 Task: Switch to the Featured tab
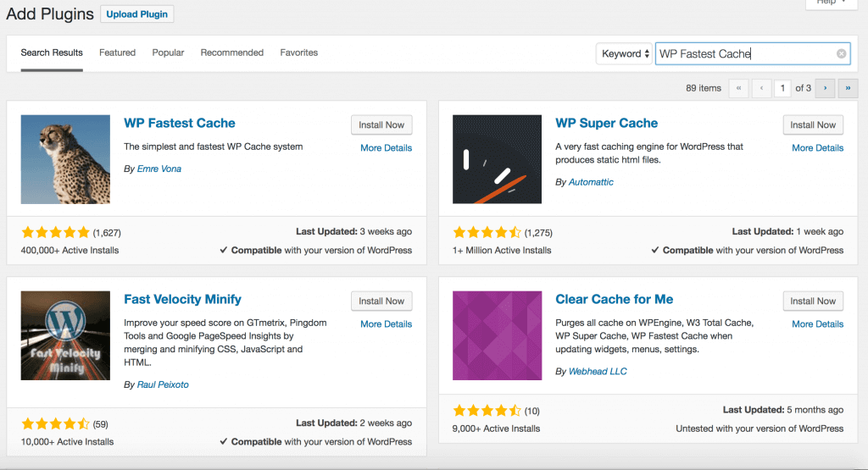click(x=117, y=53)
